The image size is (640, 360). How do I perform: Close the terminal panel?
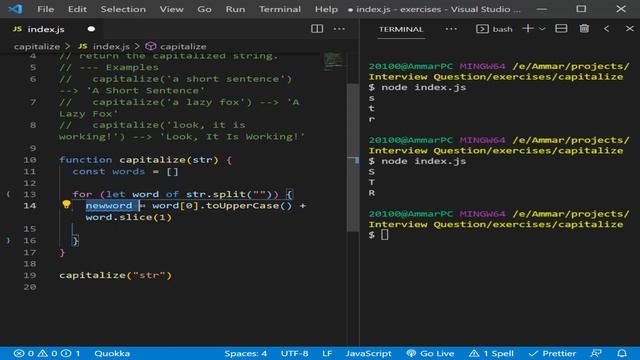pos(629,29)
